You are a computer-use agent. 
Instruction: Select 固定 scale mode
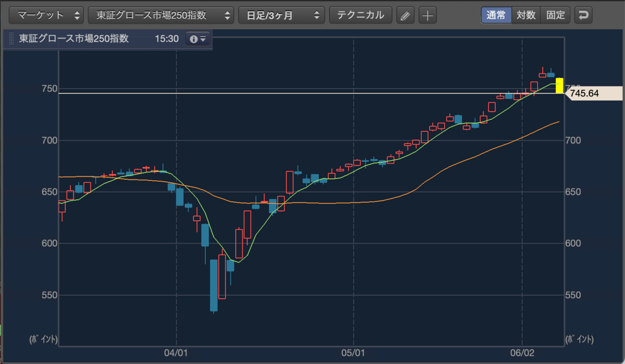pos(556,15)
